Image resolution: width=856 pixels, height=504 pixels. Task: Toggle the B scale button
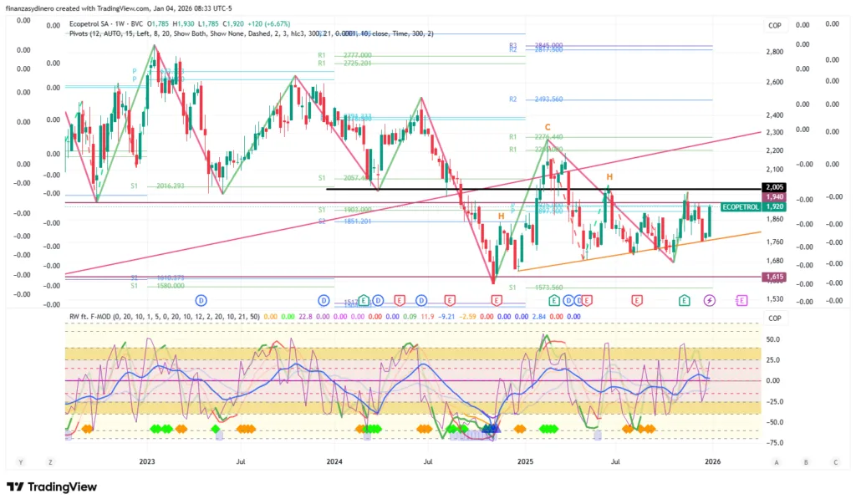pyautogui.click(x=806, y=461)
